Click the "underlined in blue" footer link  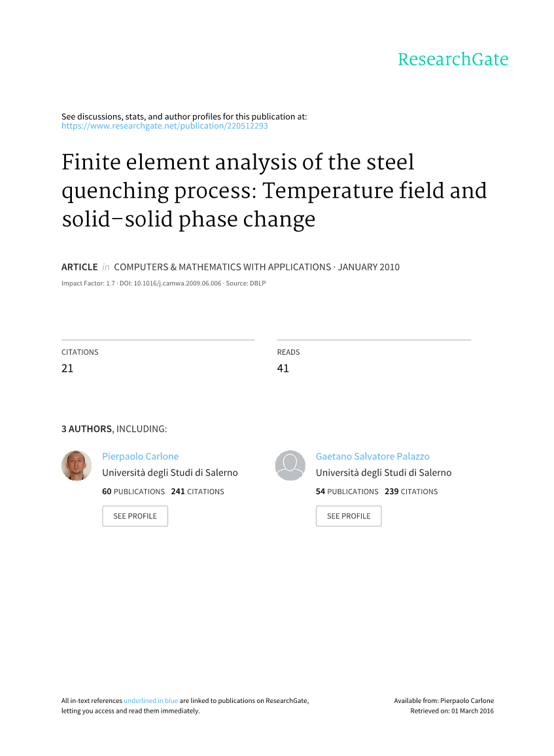(x=150, y=700)
